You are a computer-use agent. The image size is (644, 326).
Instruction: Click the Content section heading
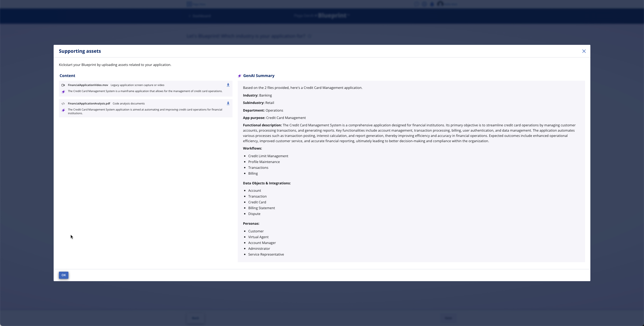coord(67,76)
